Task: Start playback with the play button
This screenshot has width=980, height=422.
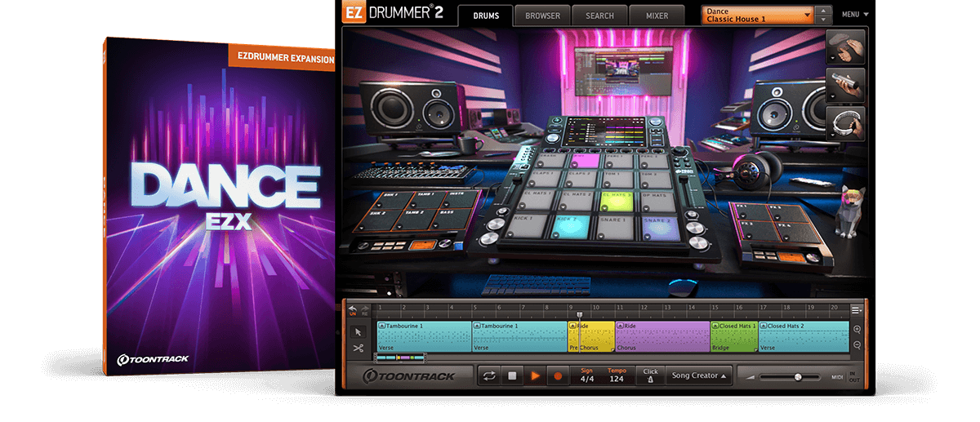Action: [x=536, y=375]
